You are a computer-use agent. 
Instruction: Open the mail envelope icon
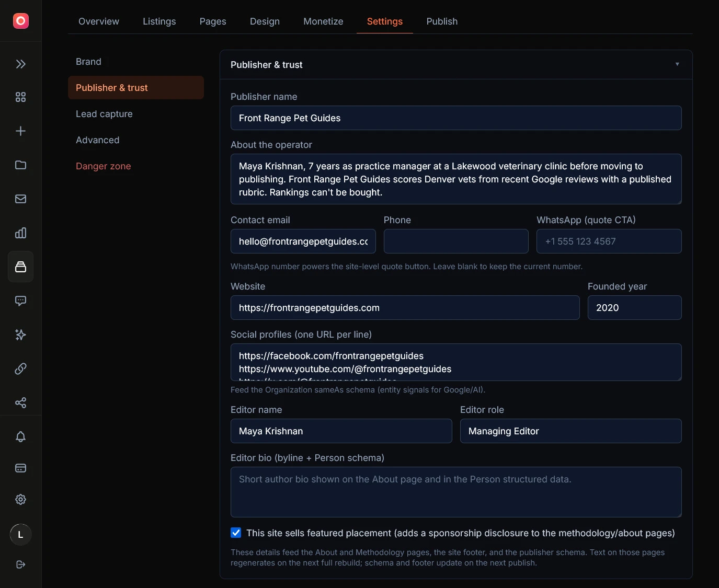pyautogui.click(x=20, y=199)
